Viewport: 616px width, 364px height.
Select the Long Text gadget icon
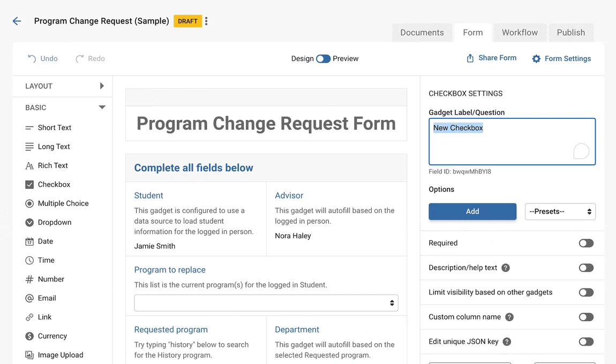pyautogui.click(x=29, y=147)
